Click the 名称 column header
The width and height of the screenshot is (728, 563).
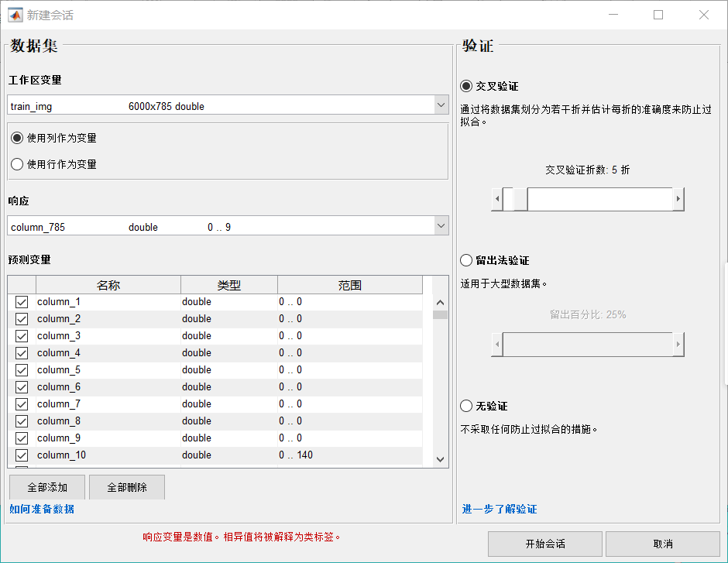point(108,285)
